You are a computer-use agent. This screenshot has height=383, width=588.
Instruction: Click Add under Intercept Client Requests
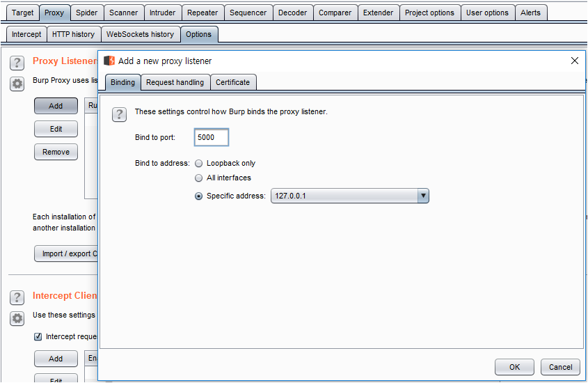point(56,359)
